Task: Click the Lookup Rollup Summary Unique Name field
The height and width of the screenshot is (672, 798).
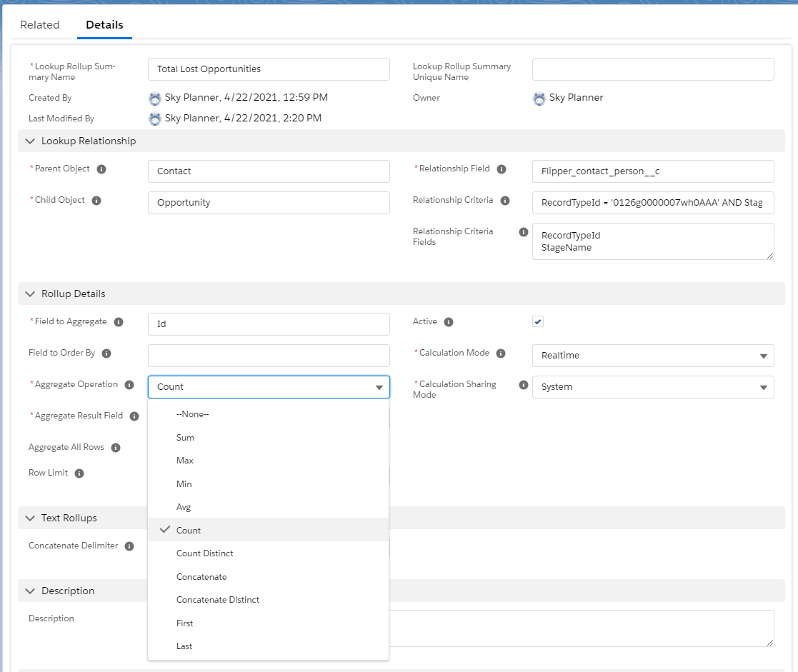Action: [x=653, y=69]
